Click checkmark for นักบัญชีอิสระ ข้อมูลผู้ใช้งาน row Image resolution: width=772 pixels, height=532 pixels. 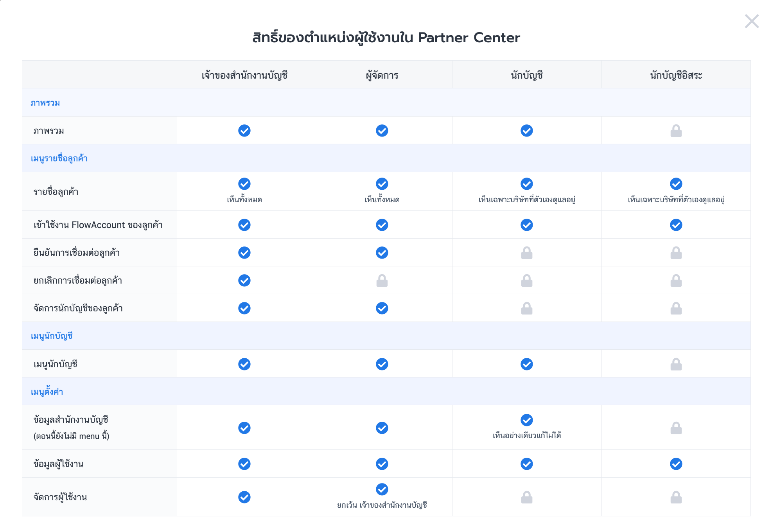pyautogui.click(x=676, y=464)
